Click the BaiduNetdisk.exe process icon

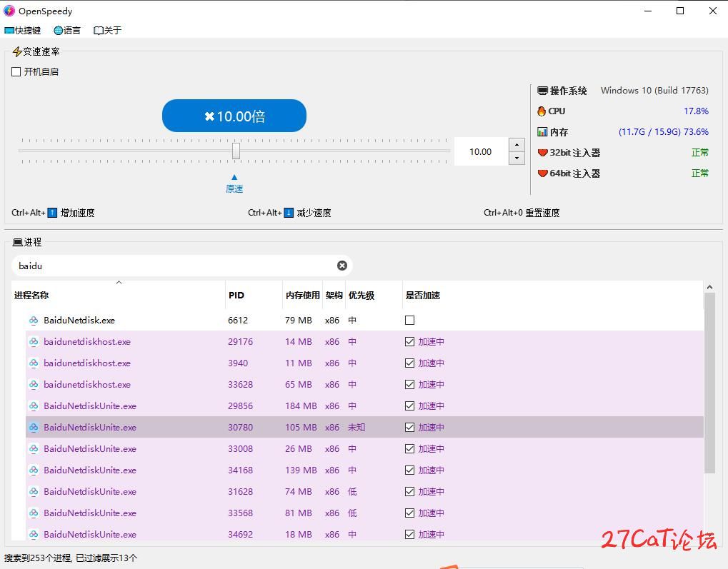pos(34,321)
